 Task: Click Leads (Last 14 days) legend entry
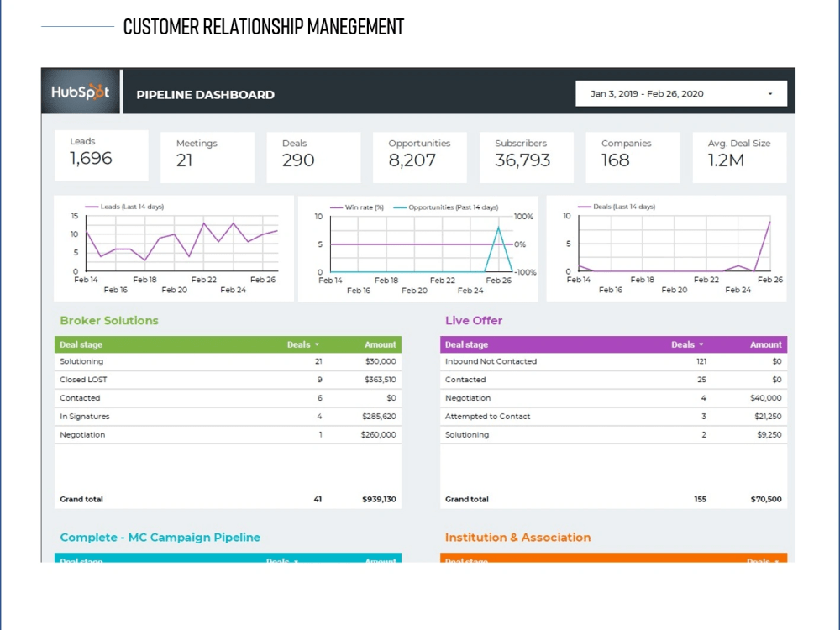[x=124, y=207]
